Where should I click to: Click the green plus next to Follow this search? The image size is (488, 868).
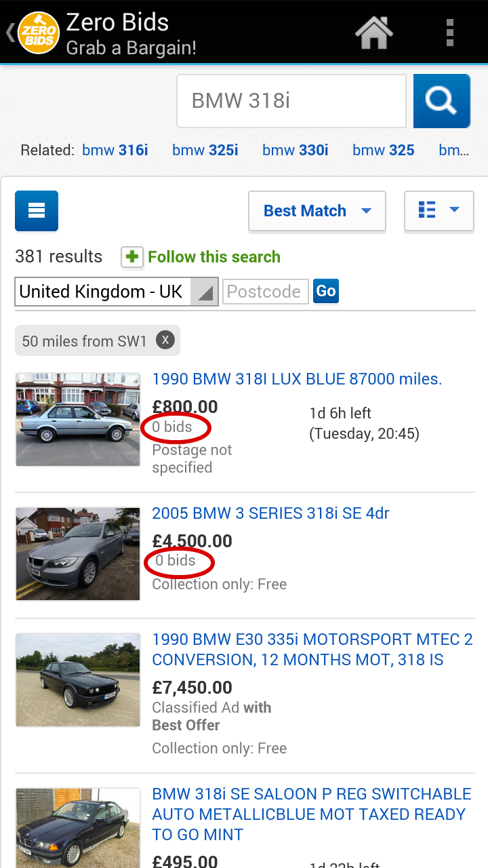coord(132,257)
